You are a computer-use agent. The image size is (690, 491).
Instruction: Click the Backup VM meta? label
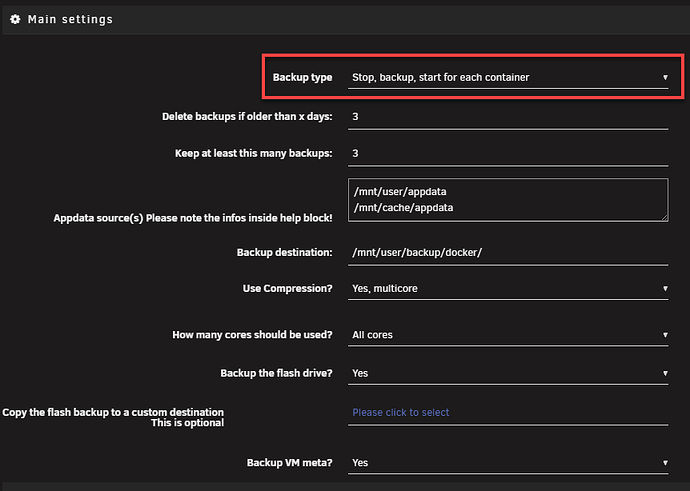coord(289,463)
